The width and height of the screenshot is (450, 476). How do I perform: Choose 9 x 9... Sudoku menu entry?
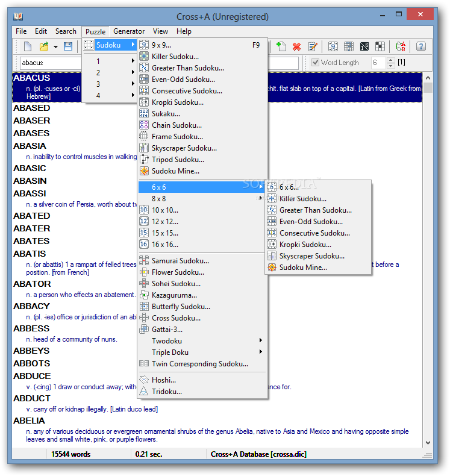coord(202,45)
